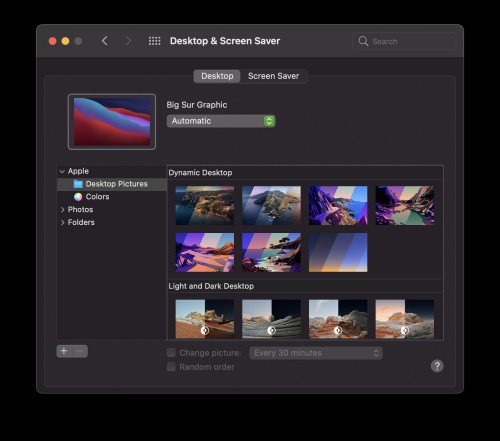Viewport: 500px width, 441px height.
Task: Close the window with red button
Action: point(52,41)
